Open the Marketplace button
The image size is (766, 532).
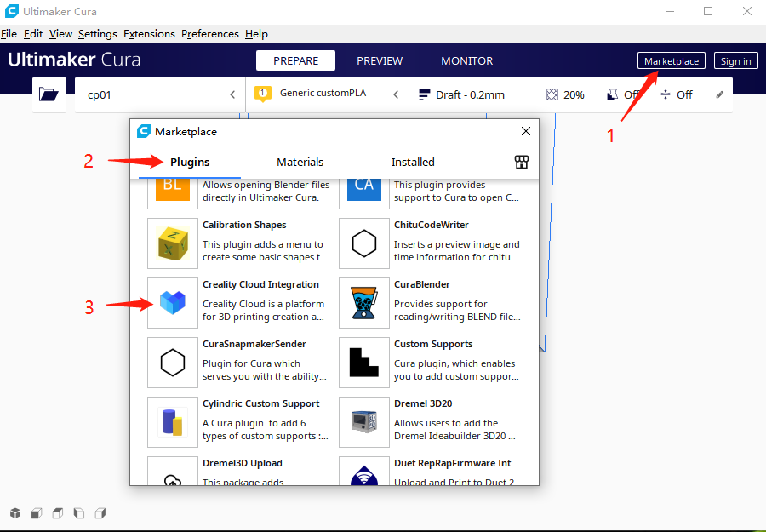tap(671, 60)
